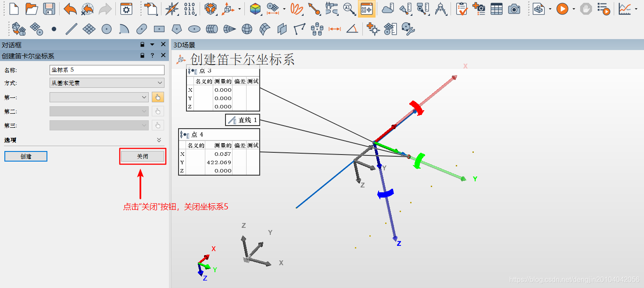The width and height of the screenshot is (644, 288).
Task: Click the import file icon
Action: pyautogui.click(x=151, y=8)
